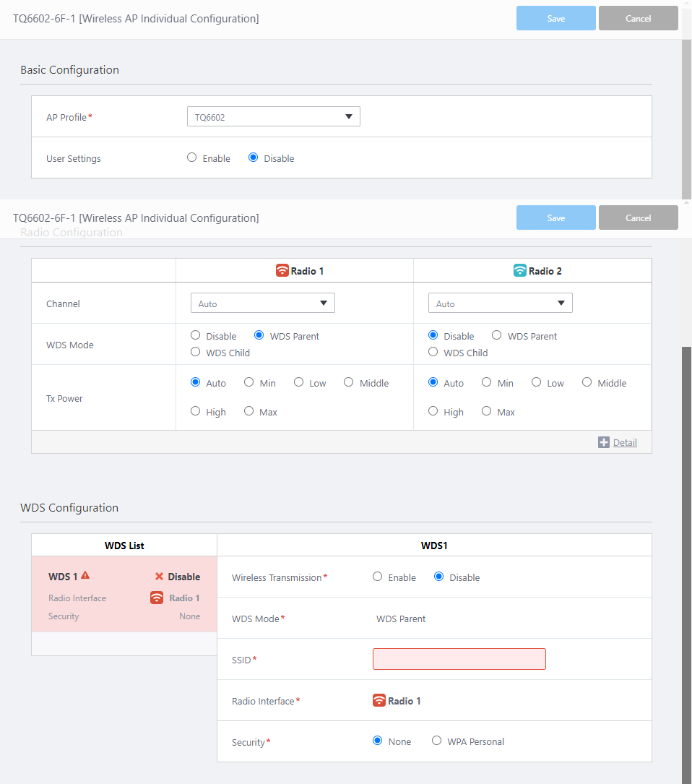Select Disable for User Settings

[254, 158]
